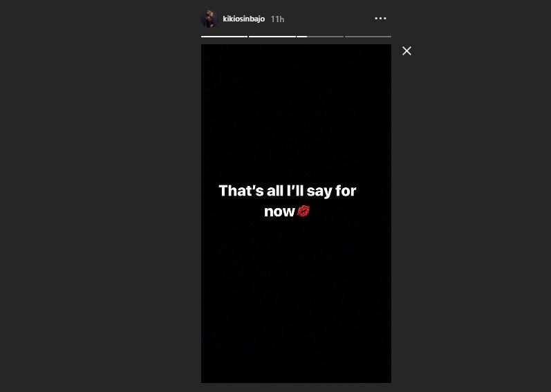Image resolution: width=551 pixels, height=392 pixels.
Task: Click the word "all" in the story caption
Action: [274, 191]
